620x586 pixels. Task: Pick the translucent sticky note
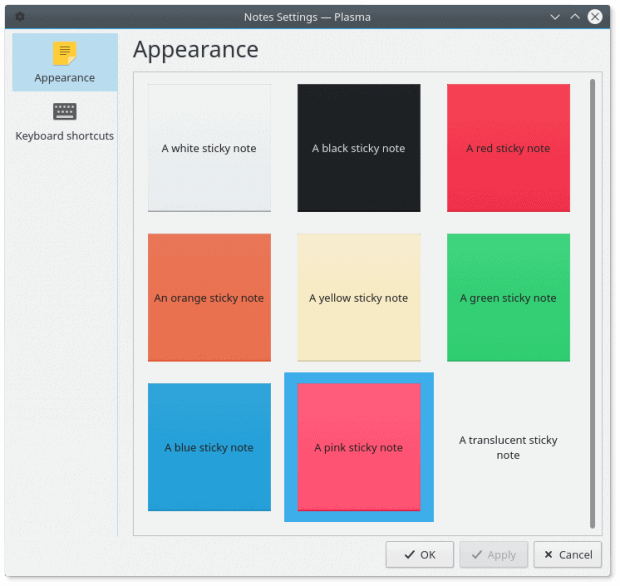pyautogui.click(x=508, y=447)
